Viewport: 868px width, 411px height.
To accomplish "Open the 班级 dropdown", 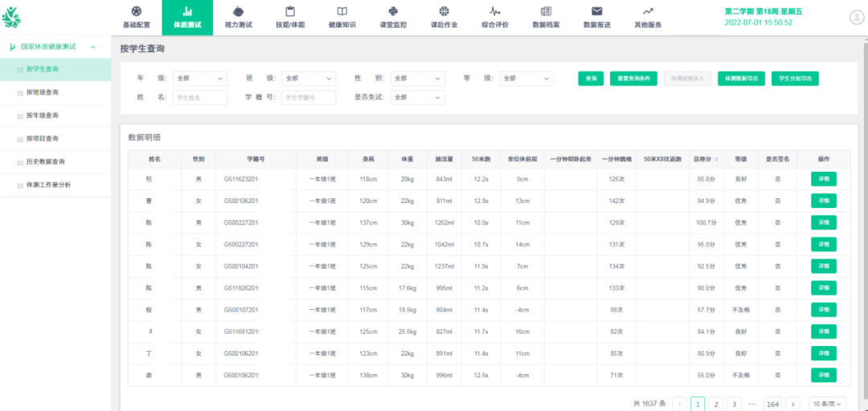I will click(309, 79).
